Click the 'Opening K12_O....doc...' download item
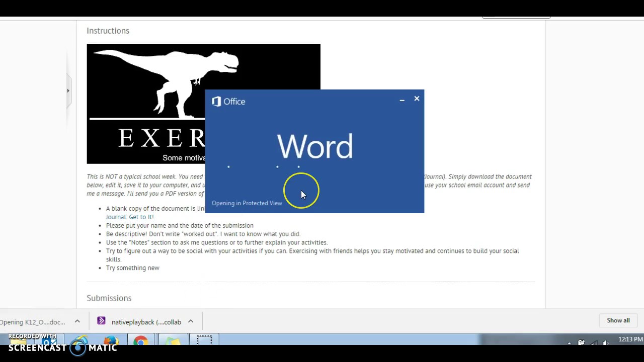 click(33, 322)
